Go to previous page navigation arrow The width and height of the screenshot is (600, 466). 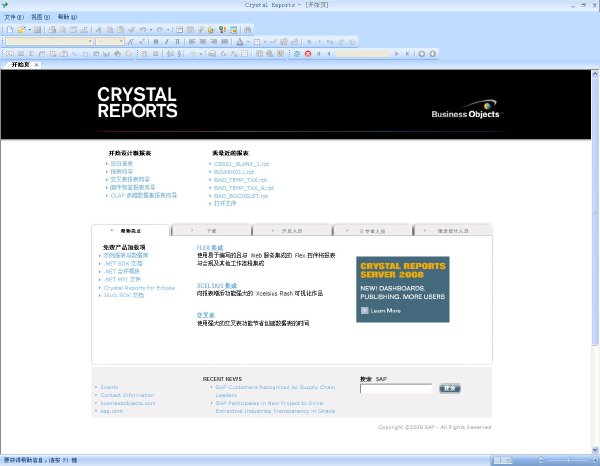(x=329, y=54)
